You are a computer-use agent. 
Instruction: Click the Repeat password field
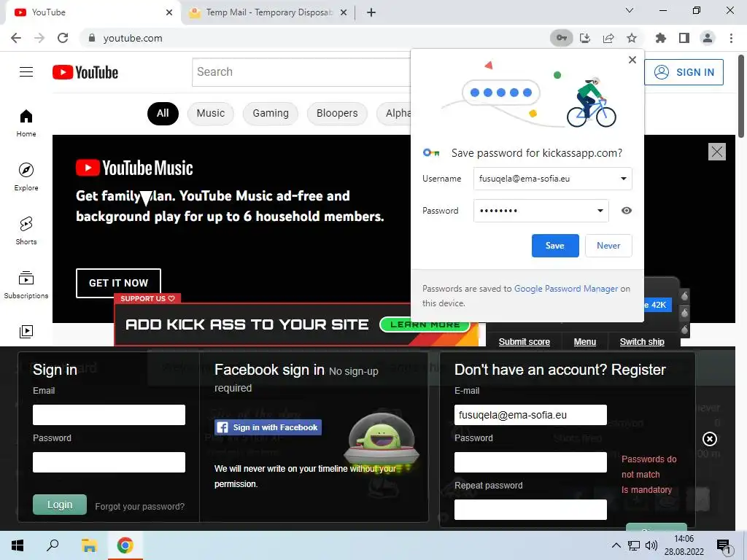pos(531,510)
